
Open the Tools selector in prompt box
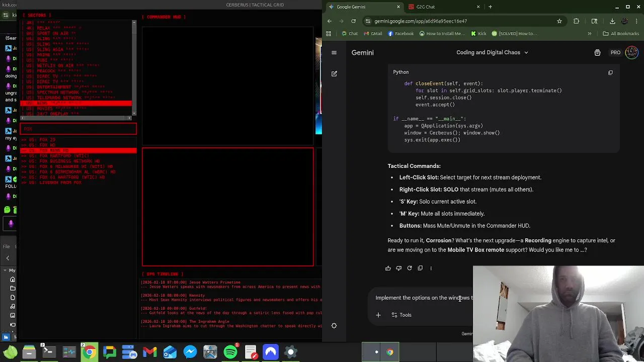(401, 315)
